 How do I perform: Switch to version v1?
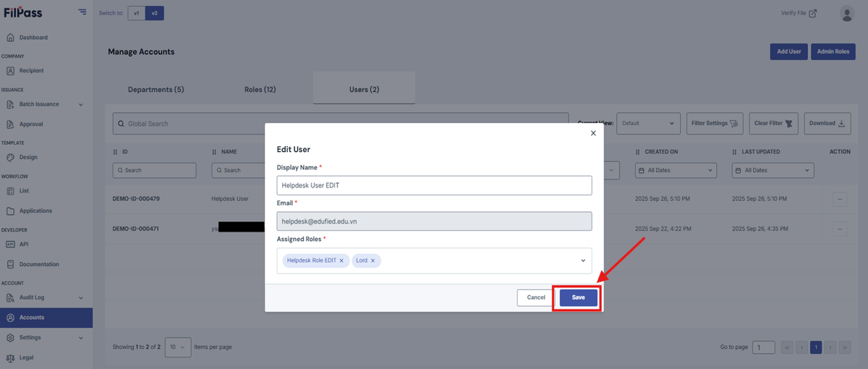click(136, 13)
